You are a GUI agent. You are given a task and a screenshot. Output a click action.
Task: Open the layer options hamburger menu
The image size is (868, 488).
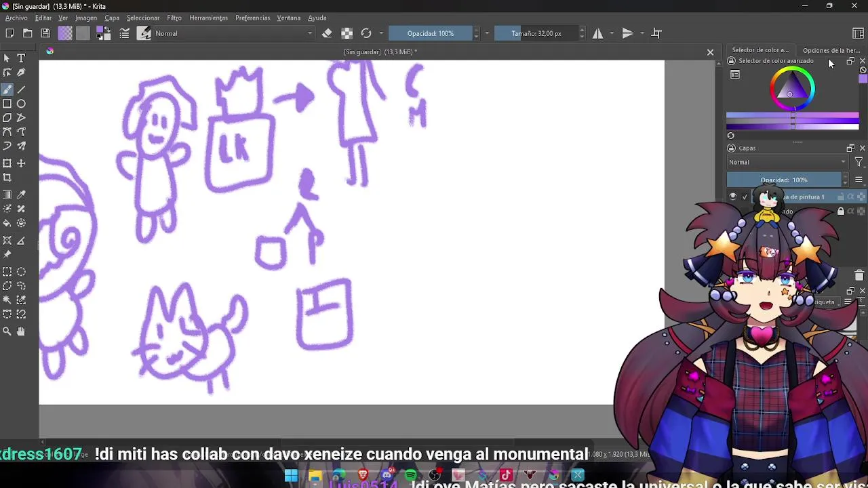pyautogui.click(x=859, y=180)
